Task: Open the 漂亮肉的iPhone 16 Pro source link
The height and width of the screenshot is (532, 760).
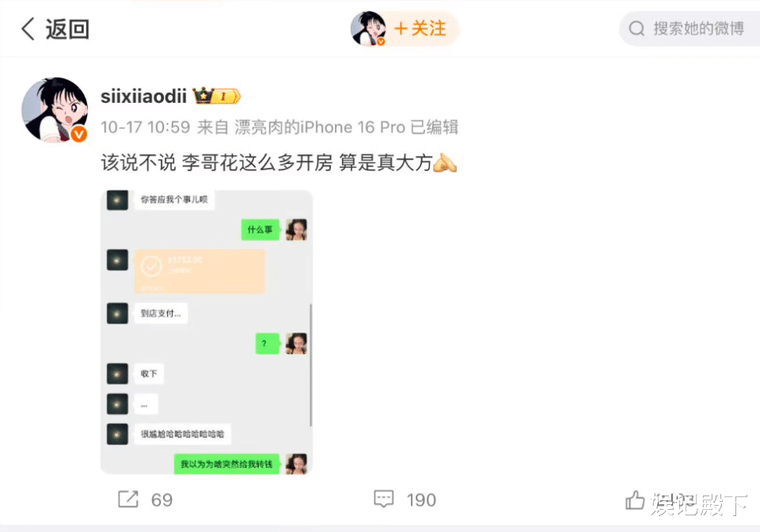Action: (320, 127)
